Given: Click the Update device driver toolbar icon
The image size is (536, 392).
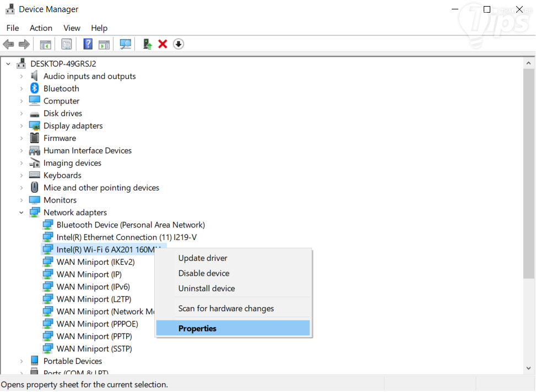Looking at the screenshot, I should point(147,44).
